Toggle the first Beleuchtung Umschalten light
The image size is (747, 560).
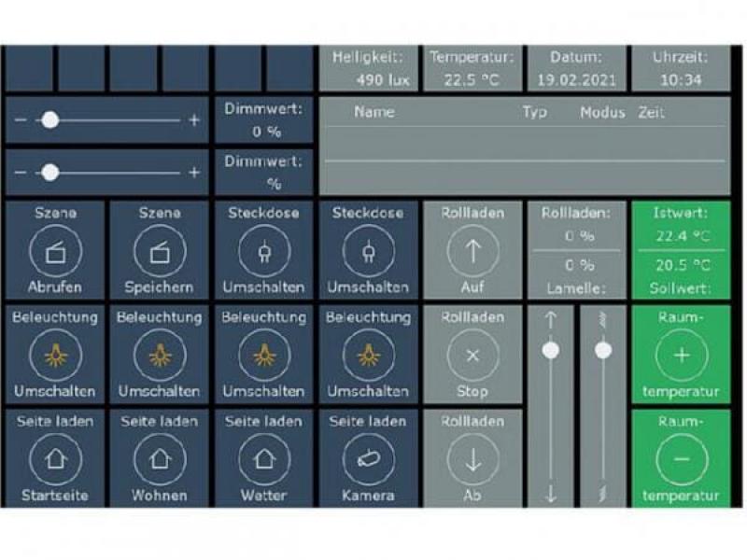(x=54, y=354)
